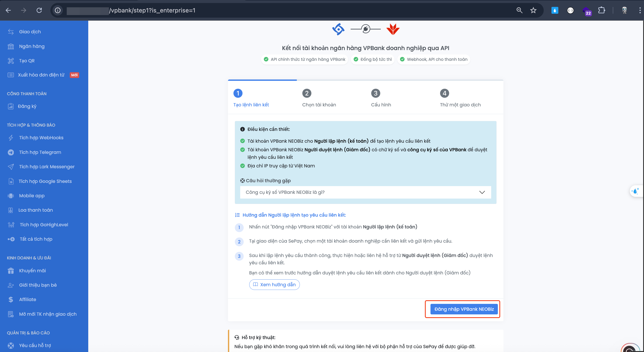
Task: Open Chrome three-dot menu
Action: point(640,10)
